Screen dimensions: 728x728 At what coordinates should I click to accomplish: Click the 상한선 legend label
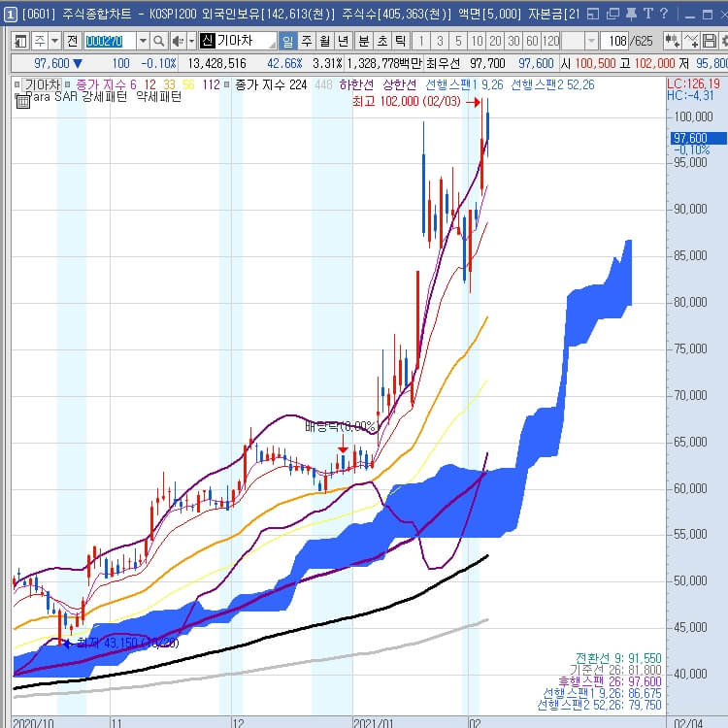399,85
